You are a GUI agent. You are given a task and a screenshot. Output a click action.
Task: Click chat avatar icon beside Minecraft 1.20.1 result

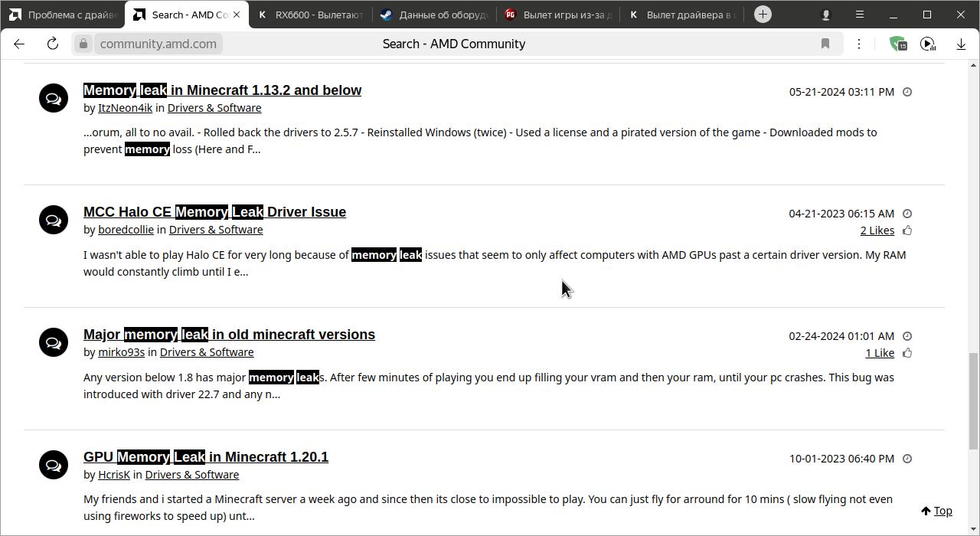54,465
